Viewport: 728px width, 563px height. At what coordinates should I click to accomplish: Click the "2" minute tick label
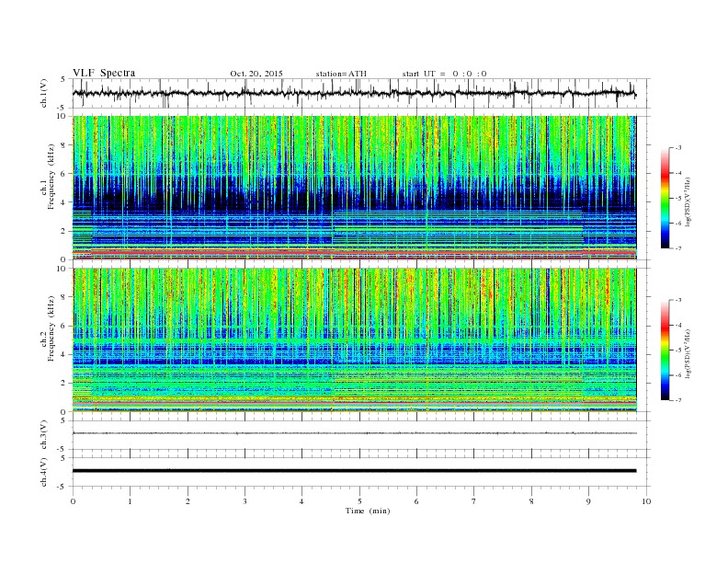tap(188, 501)
